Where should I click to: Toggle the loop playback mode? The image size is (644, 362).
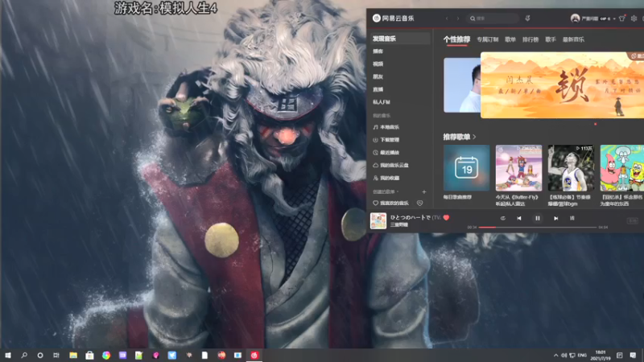click(x=502, y=218)
